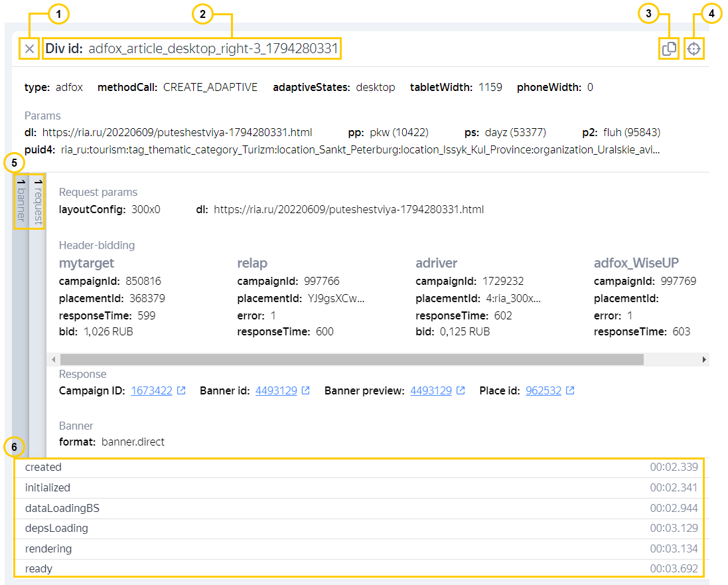This screenshot has width=728, height=585.
Task: Click the header-bidding horizontal scrollbar thumb
Action: [352, 359]
